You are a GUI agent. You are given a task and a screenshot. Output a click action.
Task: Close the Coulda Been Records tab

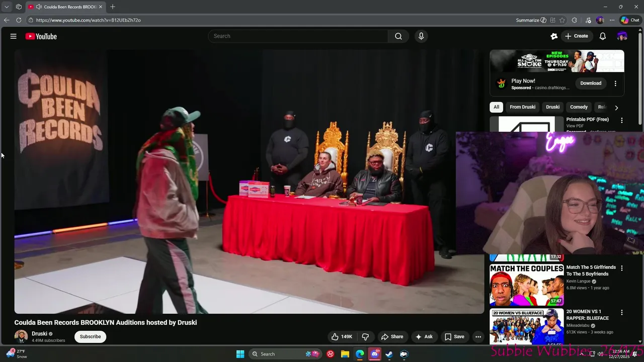pos(101,7)
